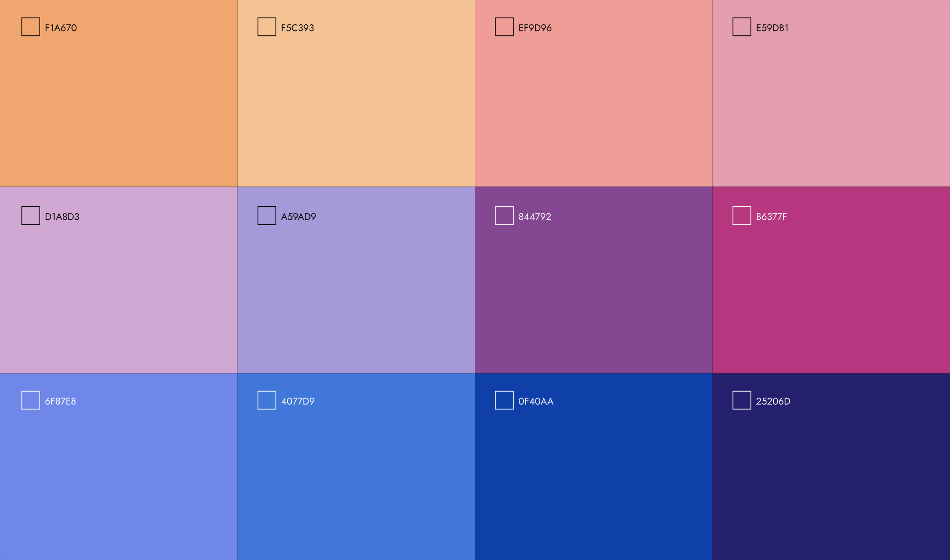Click the F1A670 hex code label
This screenshot has height=560, width=950.
61,28
